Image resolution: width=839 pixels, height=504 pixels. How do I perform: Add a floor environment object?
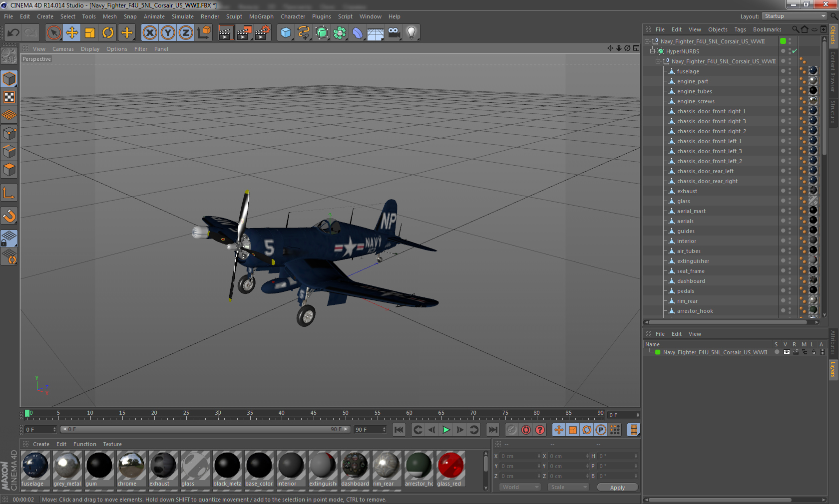tap(376, 33)
